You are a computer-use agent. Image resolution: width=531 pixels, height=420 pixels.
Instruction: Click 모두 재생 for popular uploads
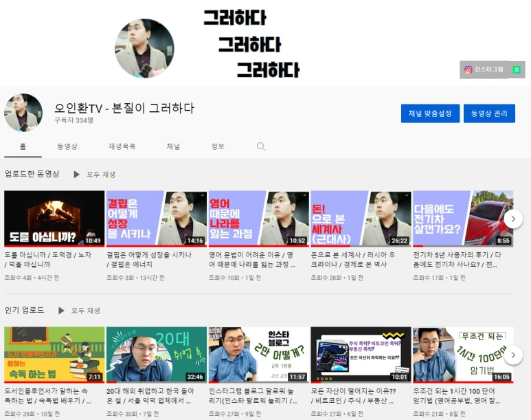(86, 311)
